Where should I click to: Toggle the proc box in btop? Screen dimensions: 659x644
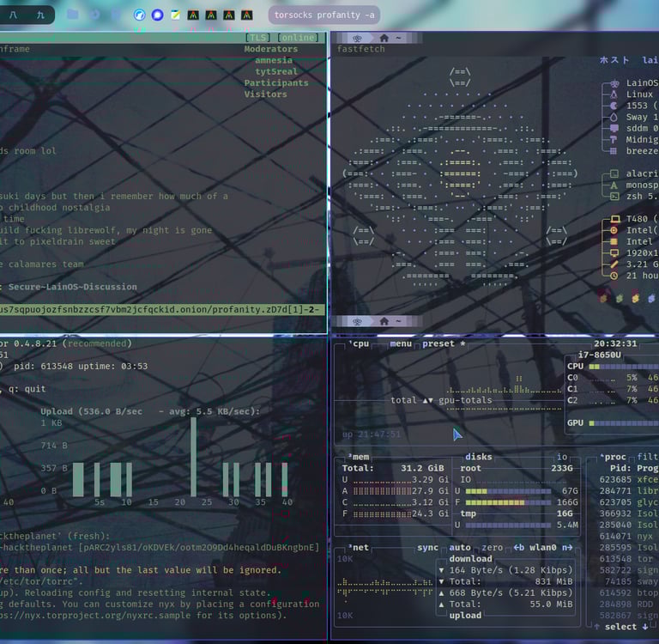click(614, 457)
